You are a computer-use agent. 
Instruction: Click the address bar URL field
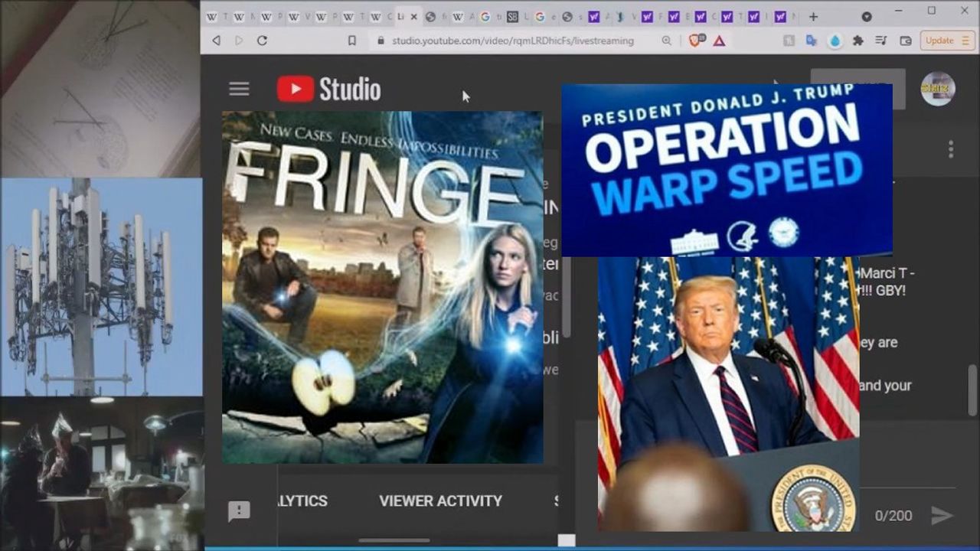512,41
